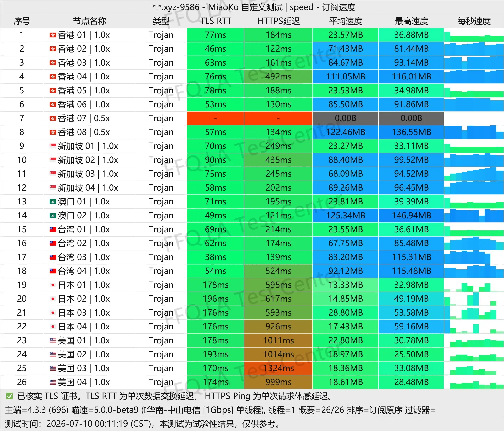Click the 13.33MB average speed cell
Image resolution: width=504 pixels, height=431 pixels.
(345, 285)
